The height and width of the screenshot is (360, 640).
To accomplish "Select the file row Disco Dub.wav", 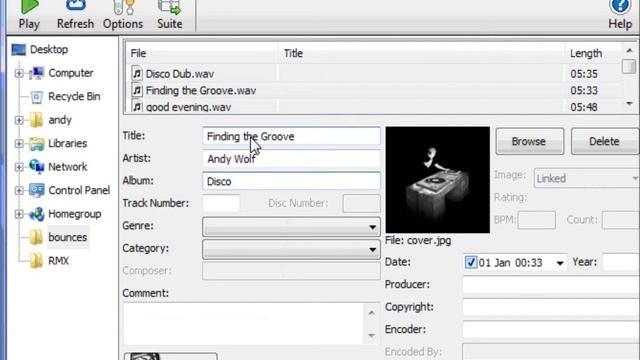I will coord(374,74).
